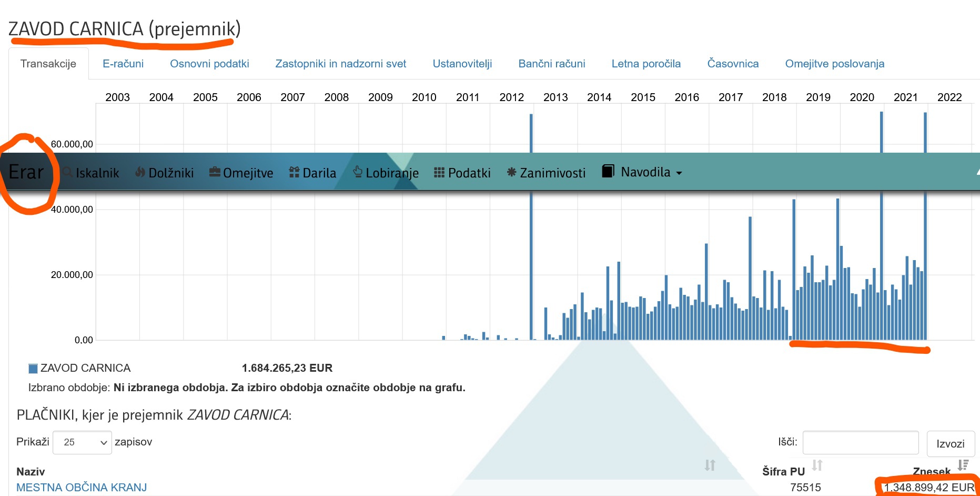Click the 'Ni izbranega obdobja' period notice
Viewport: 980px width, 496px height.
[289, 388]
